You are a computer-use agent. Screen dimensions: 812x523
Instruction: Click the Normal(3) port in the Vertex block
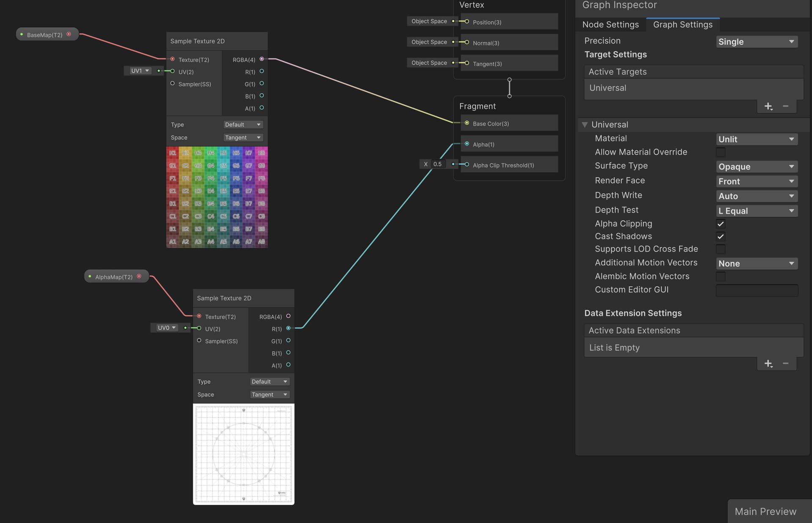coord(466,42)
